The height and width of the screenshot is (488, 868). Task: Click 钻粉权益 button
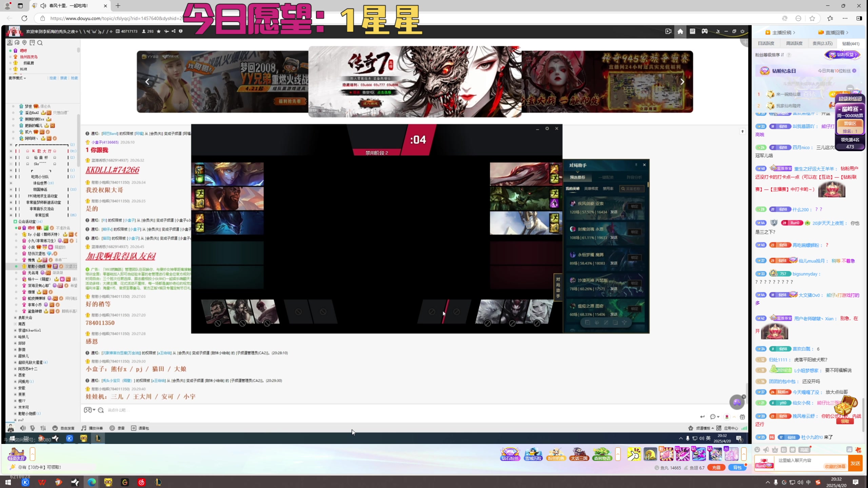tap(842, 55)
